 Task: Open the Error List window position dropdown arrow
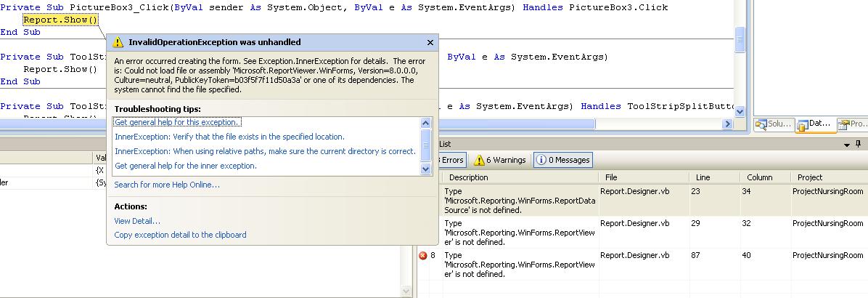pyautogui.click(x=847, y=145)
